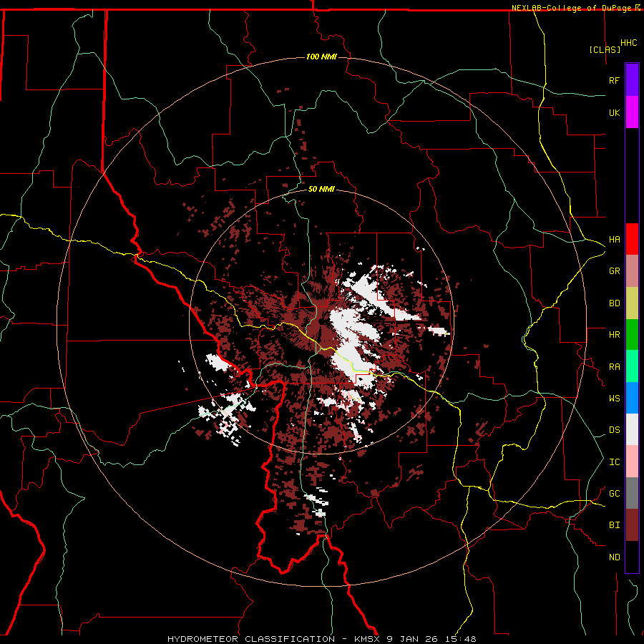Click the ND black legend swatch
644x644 pixels.
(x=632, y=557)
